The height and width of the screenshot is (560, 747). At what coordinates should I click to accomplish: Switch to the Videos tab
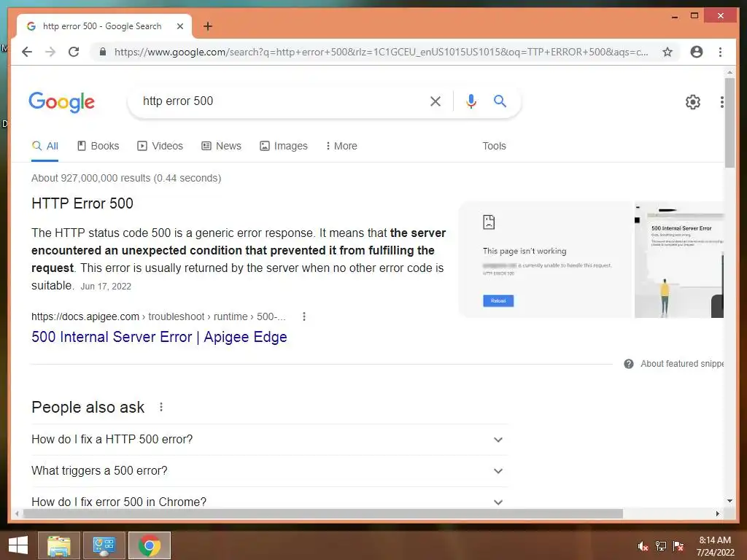point(160,146)
